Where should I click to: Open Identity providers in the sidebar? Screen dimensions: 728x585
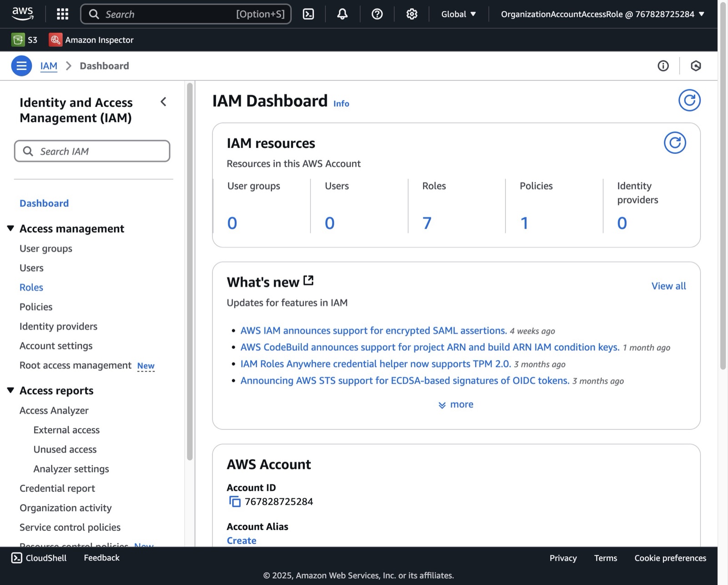[58, 326]
